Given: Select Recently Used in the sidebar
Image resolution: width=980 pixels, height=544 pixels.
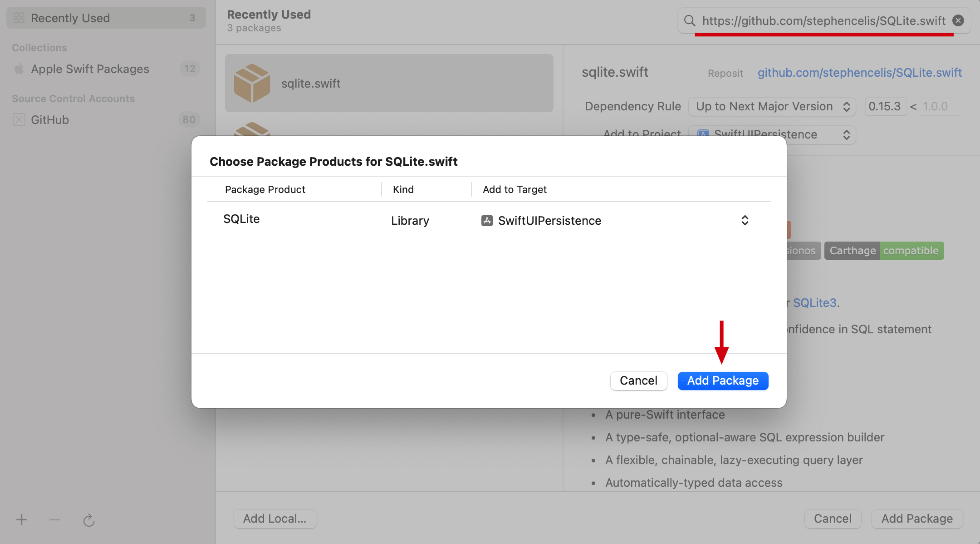Looking at the screenshot, I should tap(106, 18).
